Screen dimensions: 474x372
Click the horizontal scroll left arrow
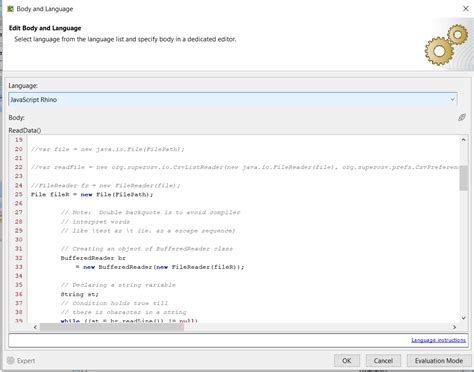click(35, 327)
